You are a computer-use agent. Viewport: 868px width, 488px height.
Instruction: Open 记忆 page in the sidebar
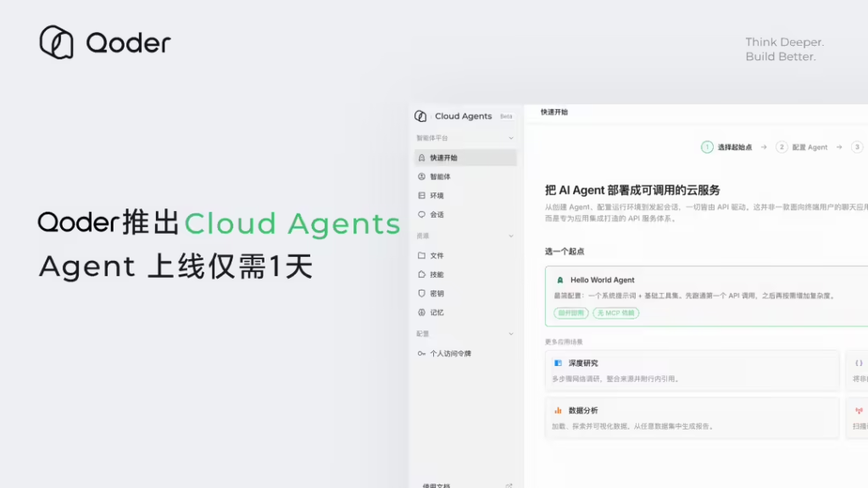point(465,312)
